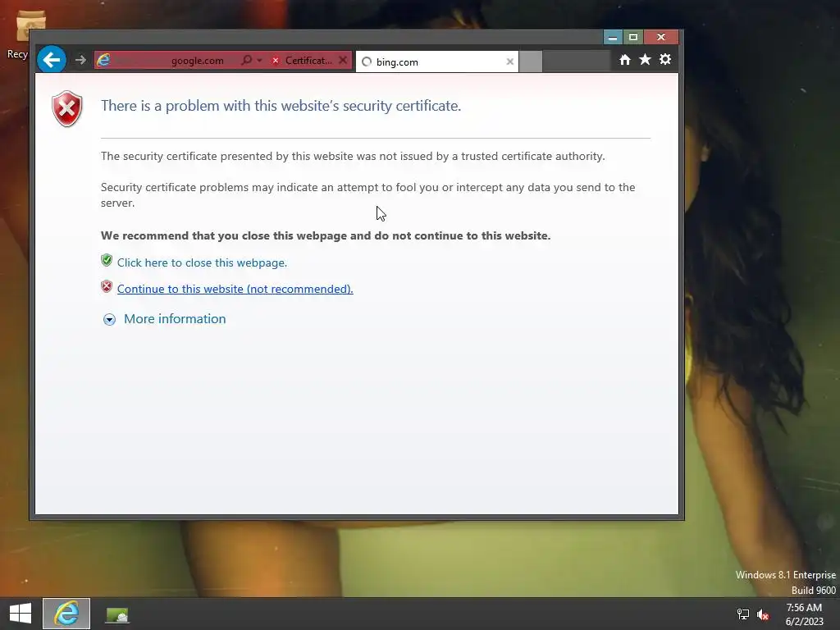Click green shield beside close webpage link

point(107,260)
